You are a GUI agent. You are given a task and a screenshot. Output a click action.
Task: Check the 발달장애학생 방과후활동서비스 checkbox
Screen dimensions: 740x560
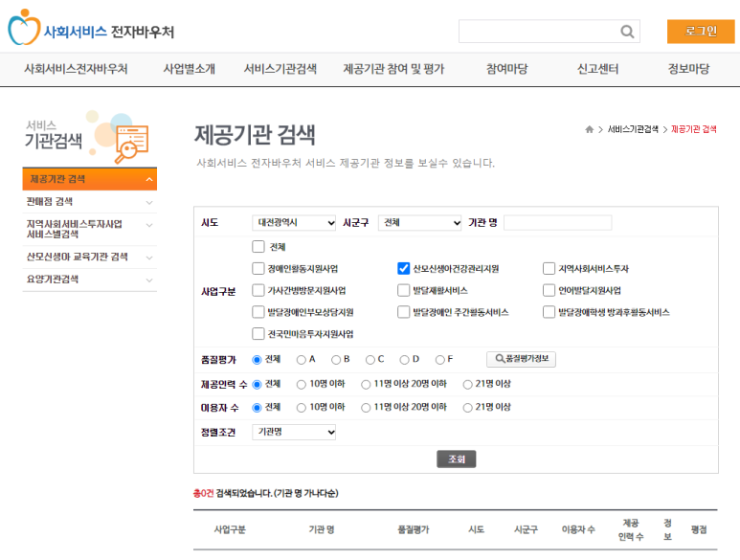click(549, 312)
